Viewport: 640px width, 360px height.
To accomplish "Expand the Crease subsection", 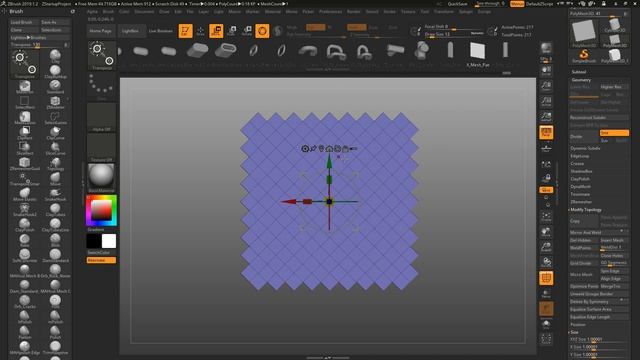I will (577, 164).
